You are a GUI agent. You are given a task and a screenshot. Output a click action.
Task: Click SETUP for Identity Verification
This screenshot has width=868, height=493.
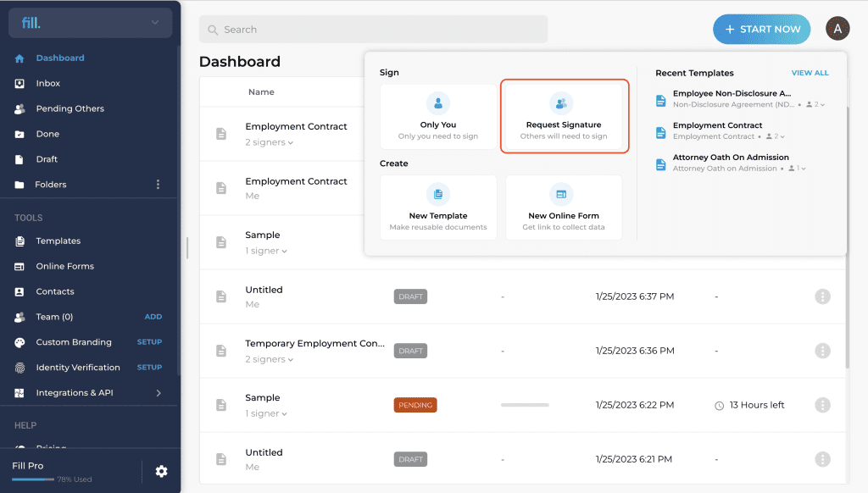pyautogui.click(x=149, y=368)
